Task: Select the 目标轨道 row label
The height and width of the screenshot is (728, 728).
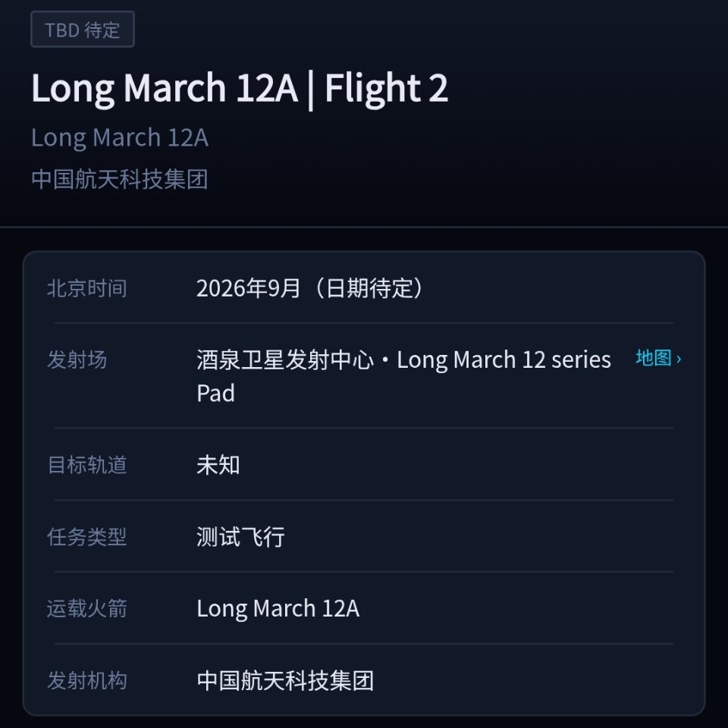Action: point(86,465)
